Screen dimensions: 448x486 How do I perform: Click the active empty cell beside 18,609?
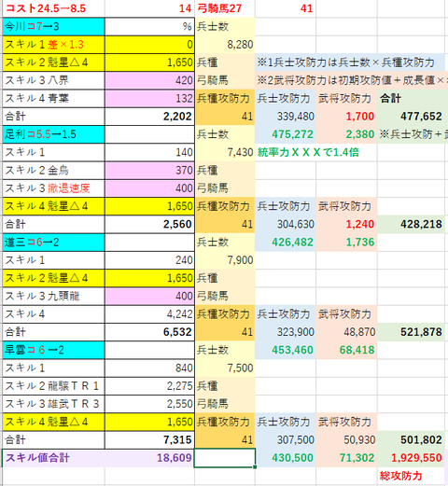click(x=225, y=458)
